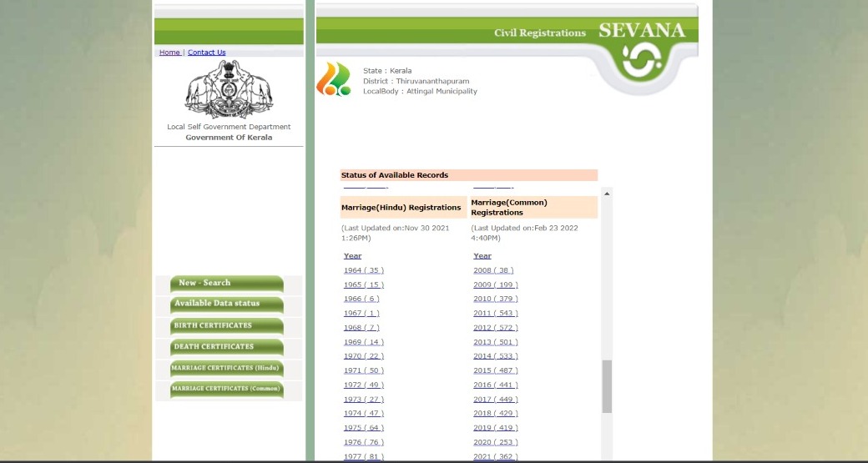Open Common year 2011 ( 543 )
Viewport: 868px width, 463px height.
tap(496, 313)
